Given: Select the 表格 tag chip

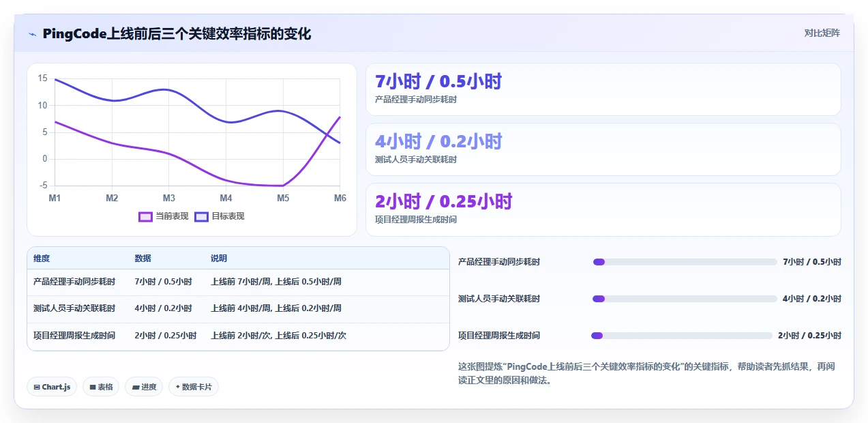Looking at the screenshot, I should coord(101,387).
